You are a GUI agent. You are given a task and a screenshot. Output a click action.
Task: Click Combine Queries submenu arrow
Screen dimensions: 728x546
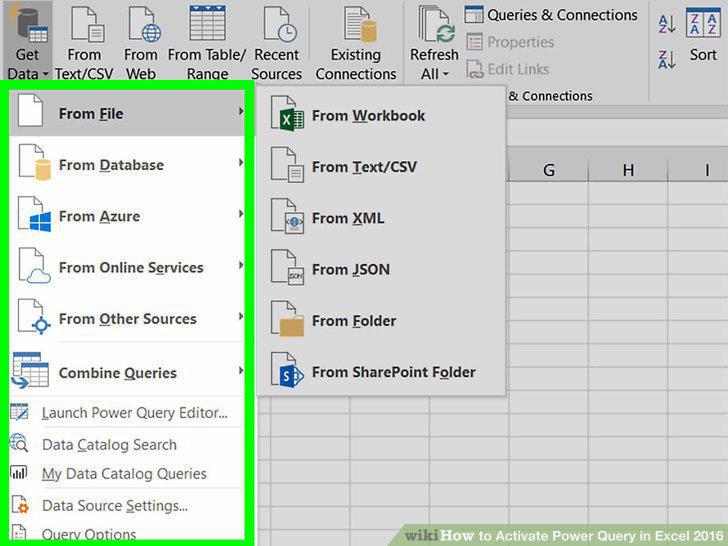tap(240, 370)
